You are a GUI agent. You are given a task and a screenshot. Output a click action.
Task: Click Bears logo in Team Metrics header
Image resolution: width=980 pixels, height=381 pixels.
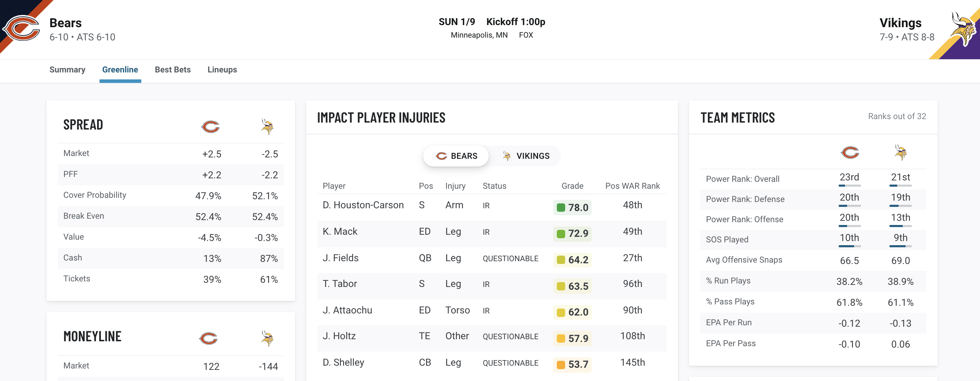point(849,152)
